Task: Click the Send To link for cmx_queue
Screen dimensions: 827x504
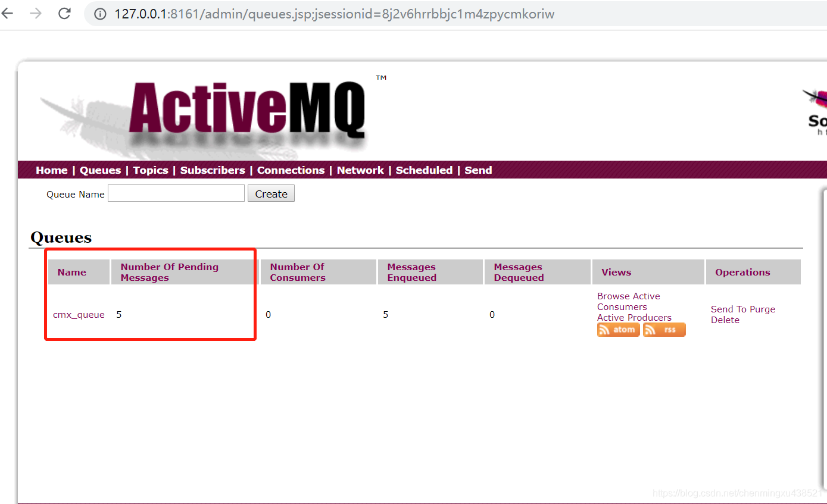Action: pos(729,309)
